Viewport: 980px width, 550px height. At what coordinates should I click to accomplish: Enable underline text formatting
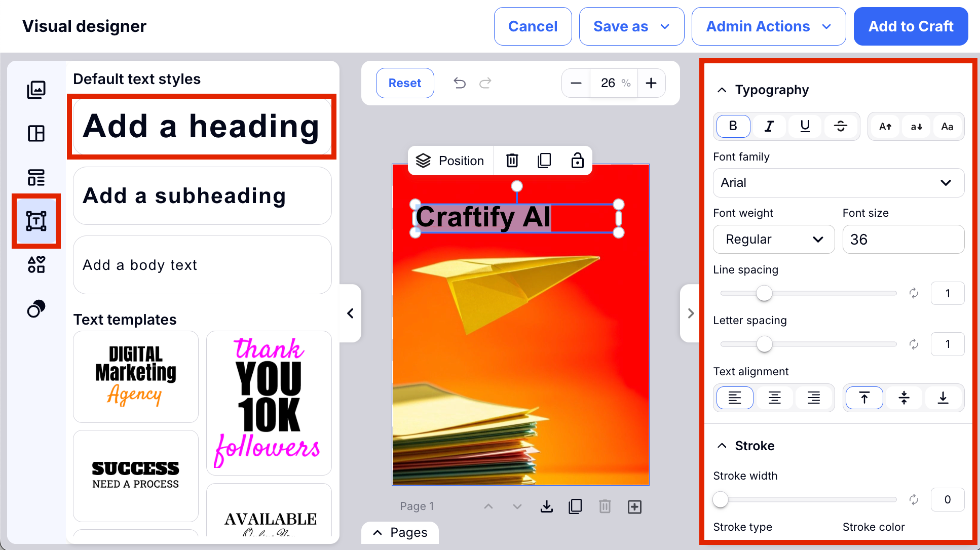tap(805, 127)
